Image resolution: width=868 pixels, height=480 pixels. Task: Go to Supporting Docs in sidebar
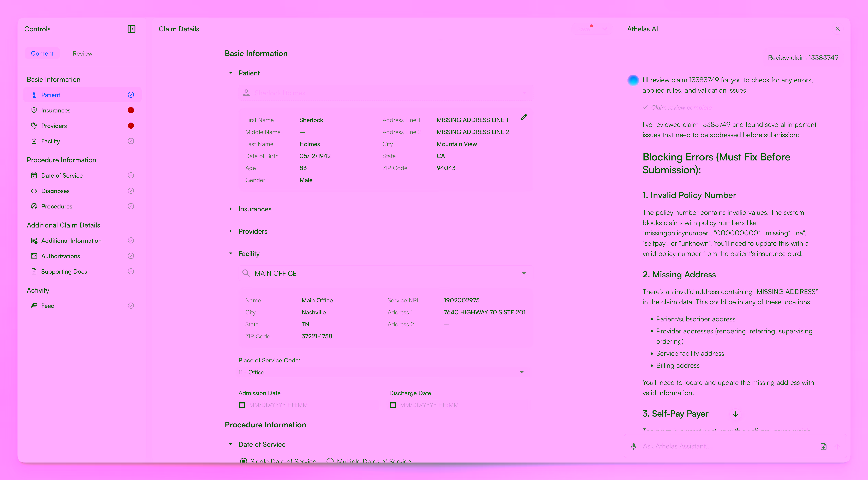tap(64, 272)
